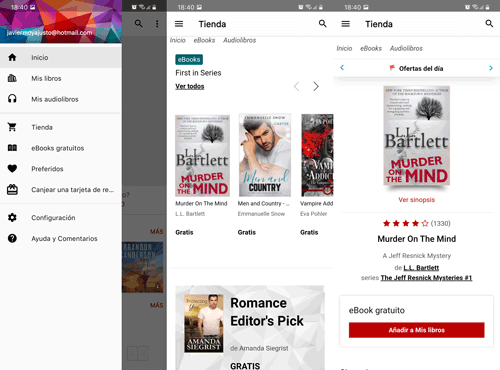The height and width of the screenshot is (370, 500).
Task: Tap the heart icon for Preferidos
Action: (x=12, y=169)
